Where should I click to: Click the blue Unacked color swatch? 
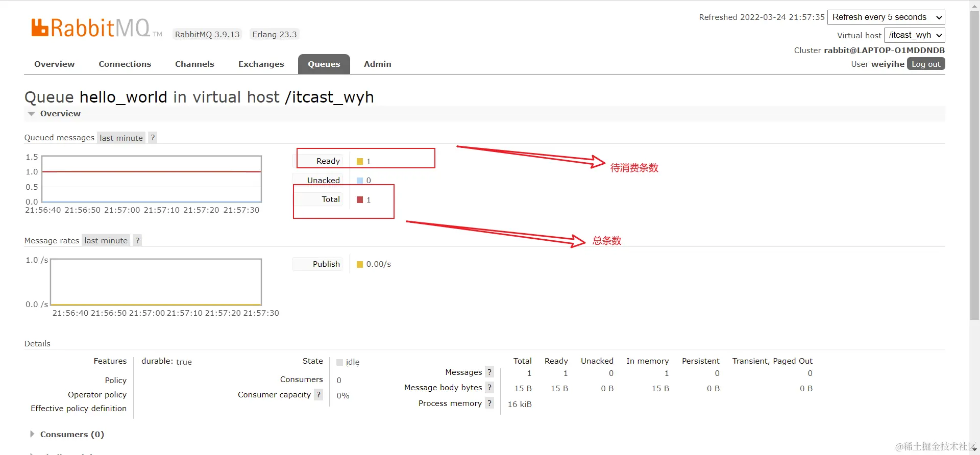(360, 181)
